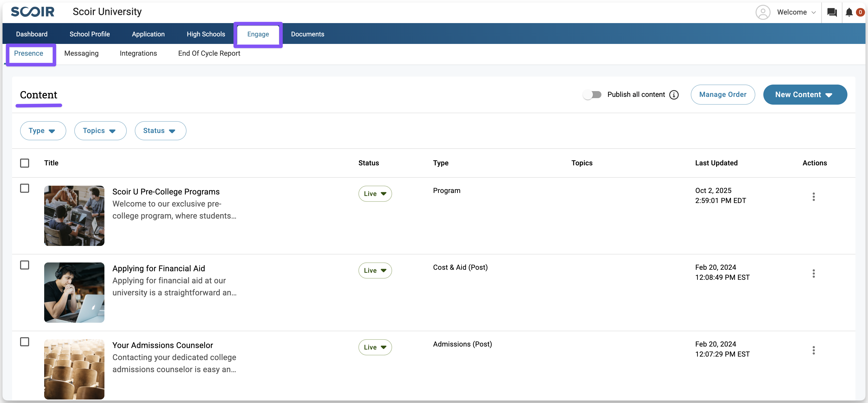The height and width of the screenshot is (403, 868).
Task: Open the High Schools navigation tab
Action: click(206, 34)
